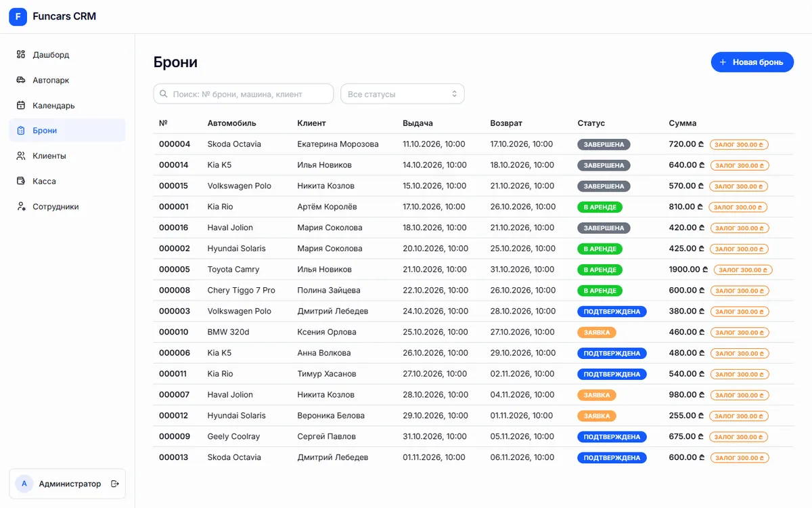
Task: Click the logout icon beside Администратор
Action: click(x=115, y=484)
